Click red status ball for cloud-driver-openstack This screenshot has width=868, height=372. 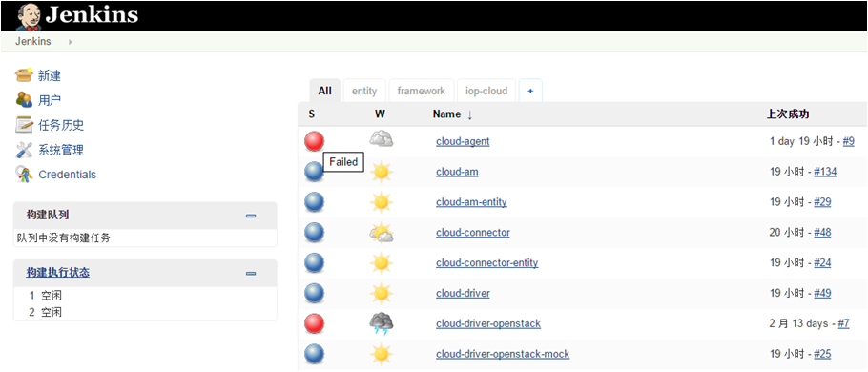[x=315, y=323]
